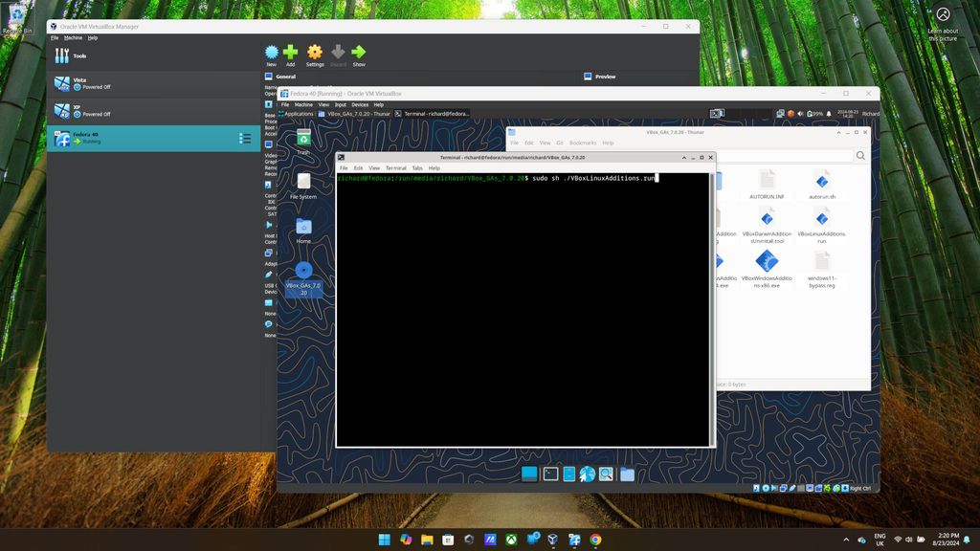This screenshot has height=551, width=980.
Task: Open File Manager icon in Xfce dock
Action: (x=568, y=474)
